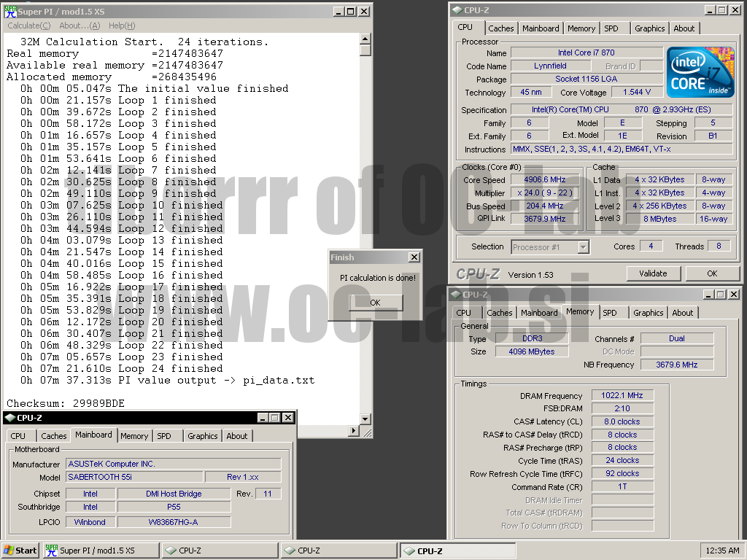Click the Multiplier value x 24.0
Screen dimensions: 747x560
tap(544, 192)
